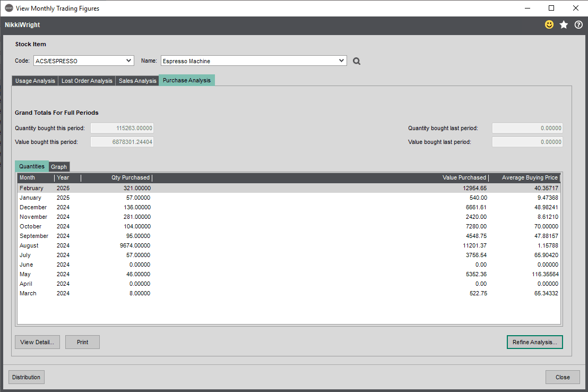Sort by the Year column header
The width and height of the screenshot is (588, 392).
click(x=67, y=177)
